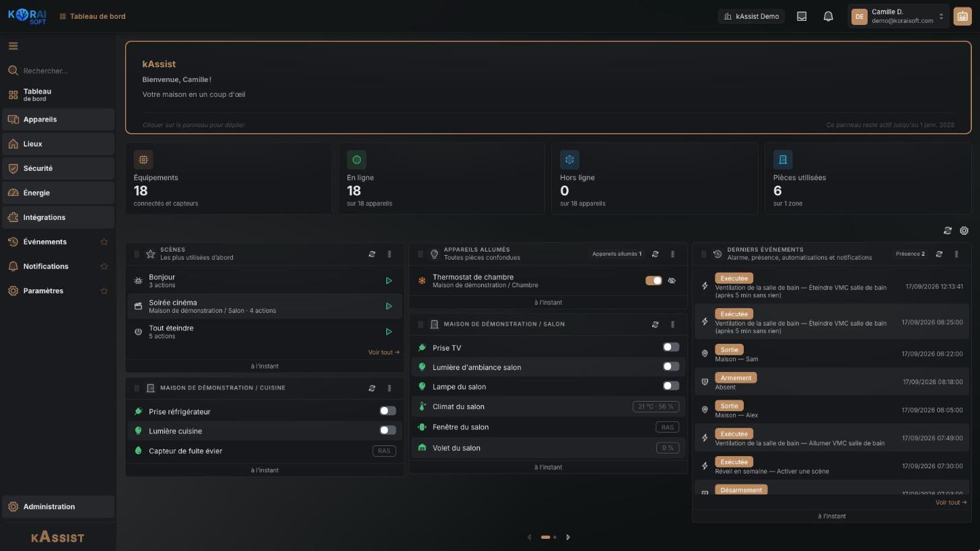Click the Volet du salon 0 % value
The height and width of the screenshot is (551, 980).
point(667,448)
